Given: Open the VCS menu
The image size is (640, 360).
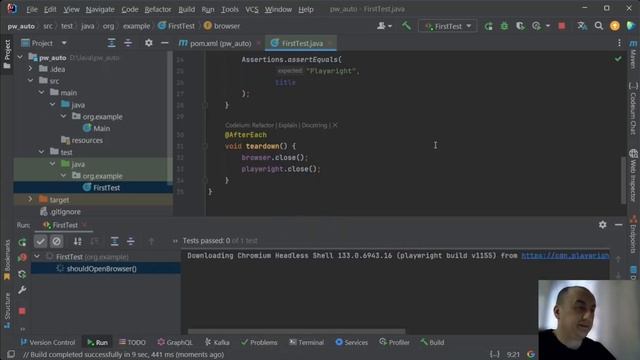Looking at the screenshot, I should [251, 9].
